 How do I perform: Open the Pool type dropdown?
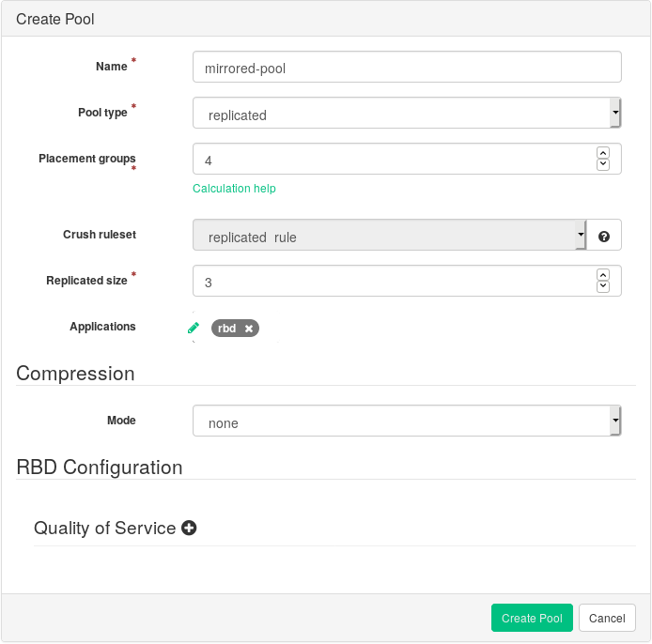click(x=406, y=115)
